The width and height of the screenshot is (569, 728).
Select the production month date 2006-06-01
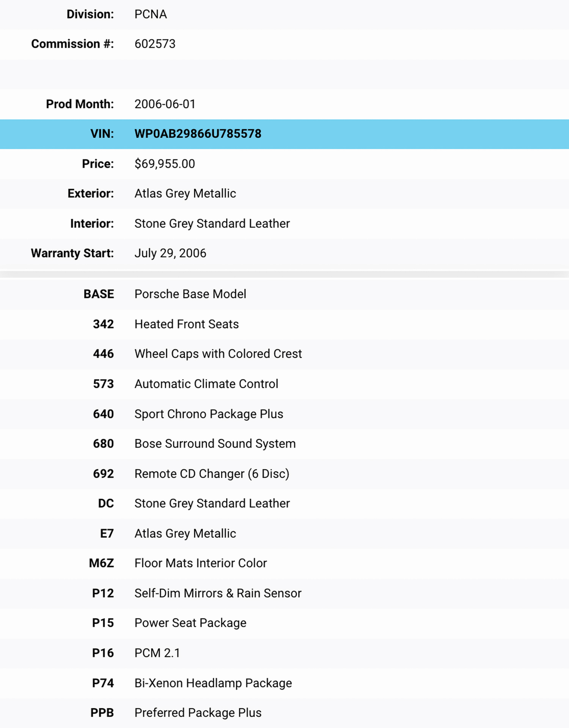tap(165, 104)
